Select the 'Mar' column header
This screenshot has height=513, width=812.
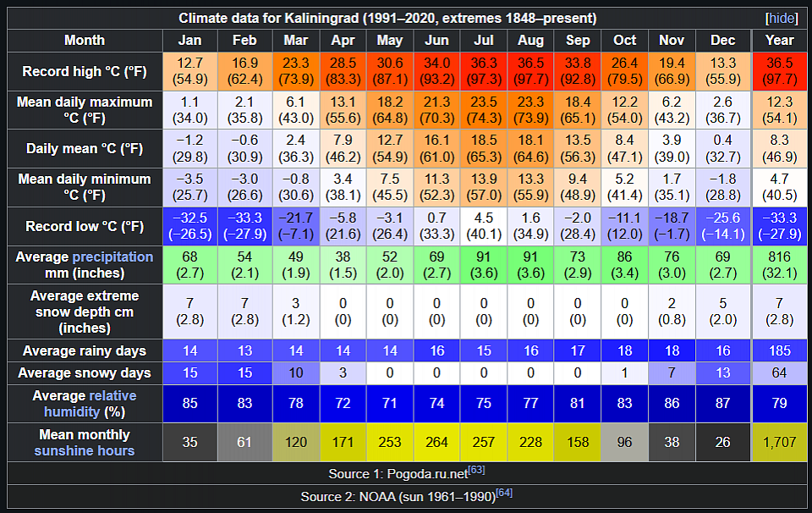click(x=296, y=41)
